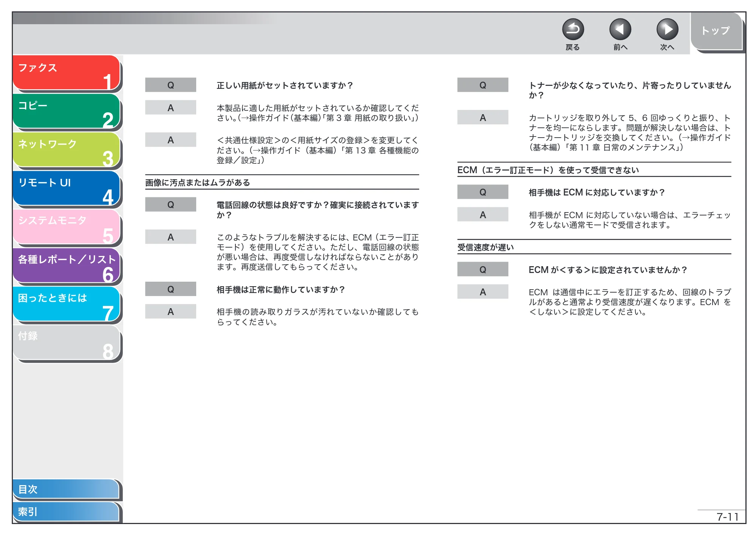Click question 相手機は ECM に対応していますか？
The width and height of the screenshot is (756, 535).
pyautogui.click(x=596, y=192)
